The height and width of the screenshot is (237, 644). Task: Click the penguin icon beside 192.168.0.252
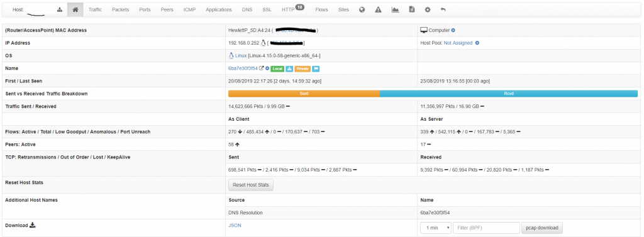tap(264, 43)
